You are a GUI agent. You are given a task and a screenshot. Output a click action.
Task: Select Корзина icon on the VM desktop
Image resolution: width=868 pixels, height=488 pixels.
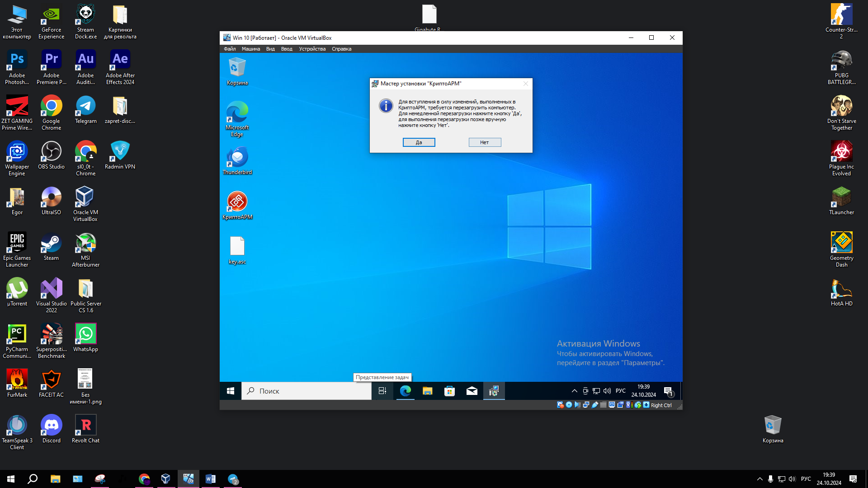tap(237, 72)
